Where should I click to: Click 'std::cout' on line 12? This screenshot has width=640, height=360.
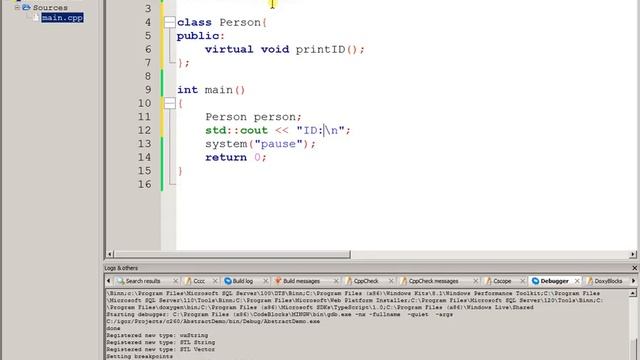[236, 130]
